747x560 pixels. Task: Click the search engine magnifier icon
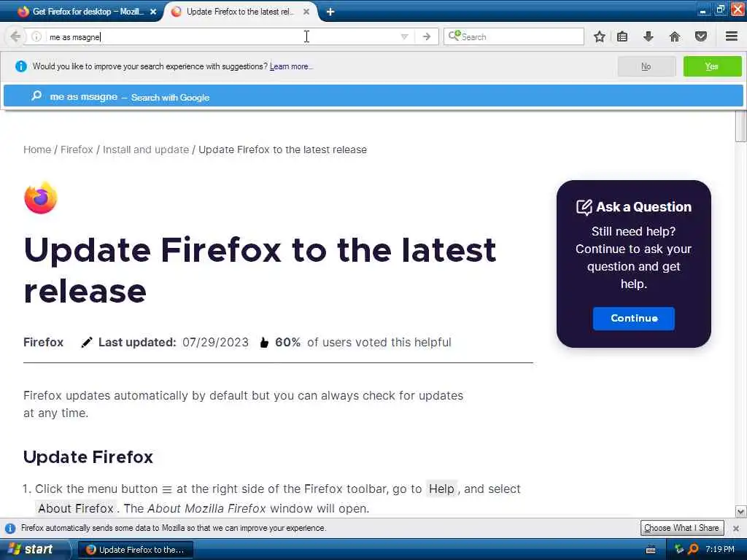454,36
